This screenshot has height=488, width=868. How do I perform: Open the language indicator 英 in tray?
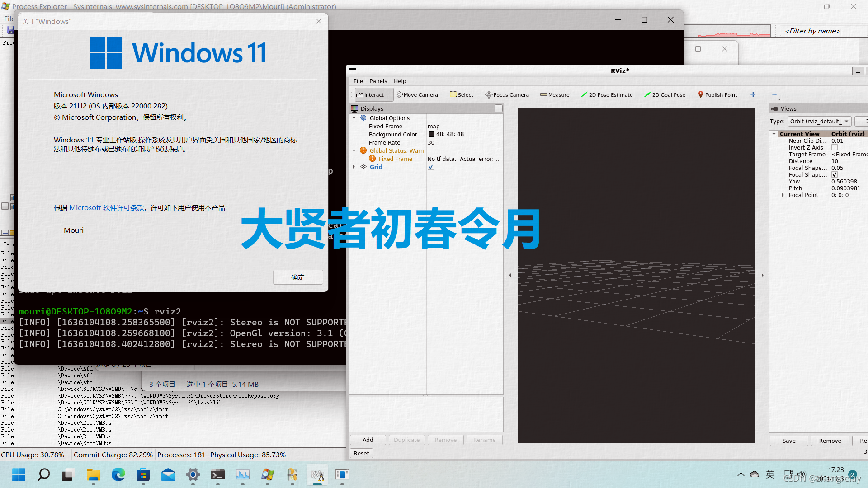(x=770, y=474)
